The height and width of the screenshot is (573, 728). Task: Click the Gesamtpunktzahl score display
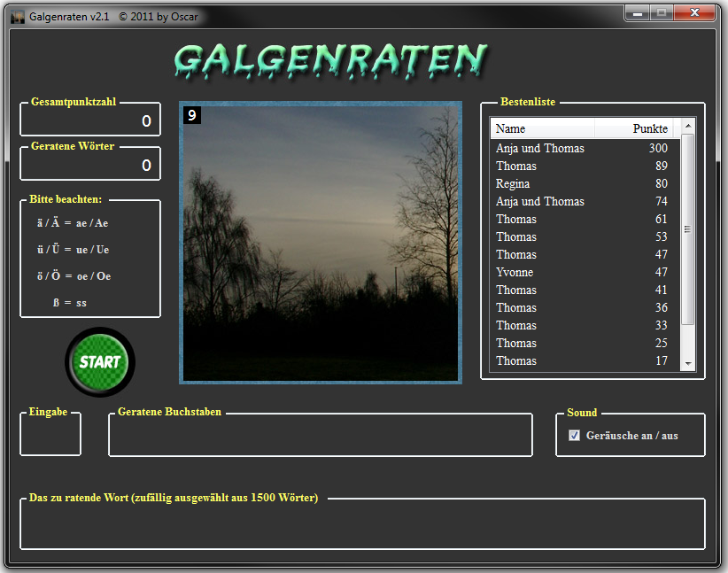coord(90,121)
